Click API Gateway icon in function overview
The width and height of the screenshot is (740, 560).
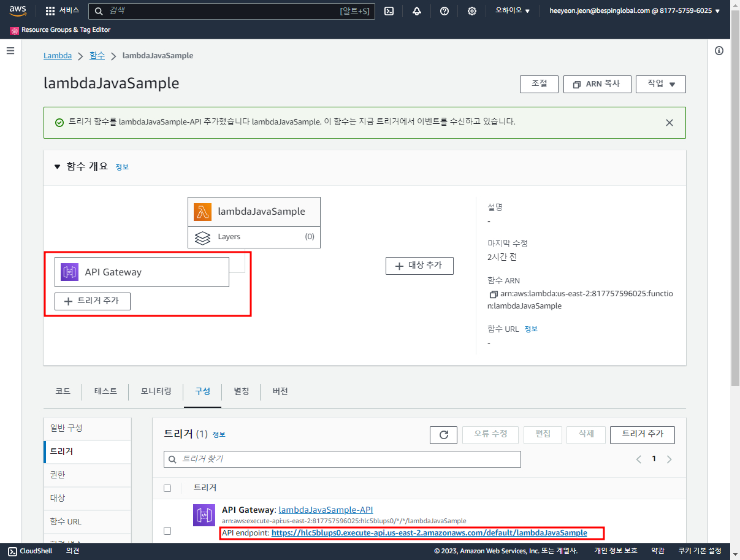click(69, 272)
